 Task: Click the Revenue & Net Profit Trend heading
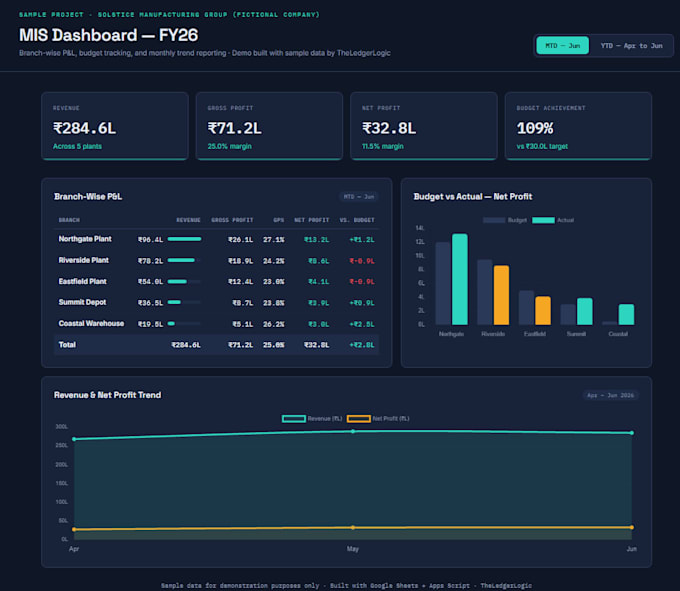(x=108, y=395)
